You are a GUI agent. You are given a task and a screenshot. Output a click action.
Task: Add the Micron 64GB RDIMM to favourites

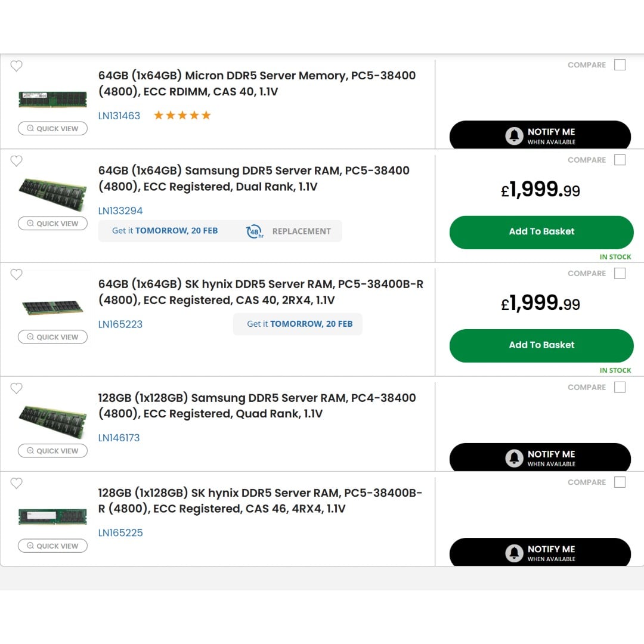16,66
